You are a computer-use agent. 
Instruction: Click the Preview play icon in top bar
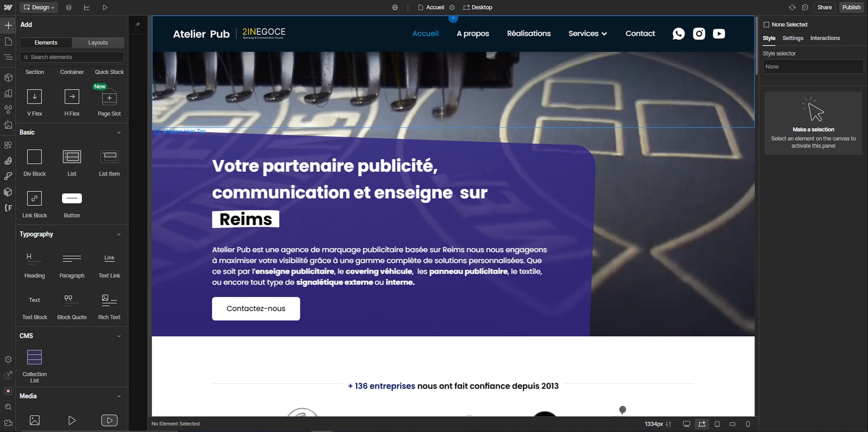point(105,7)
